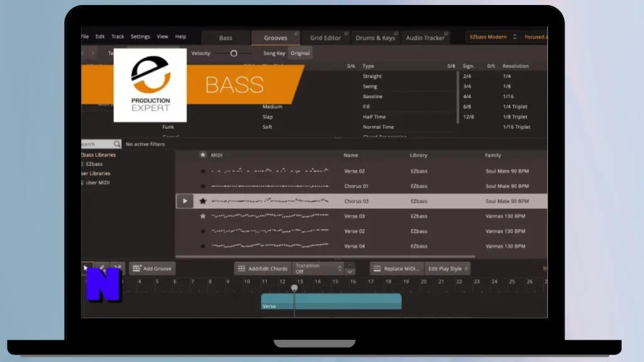Viewport: 644px width, 362px height.
Task: Select the scissors split tool
Action: [x=118, y=268]
